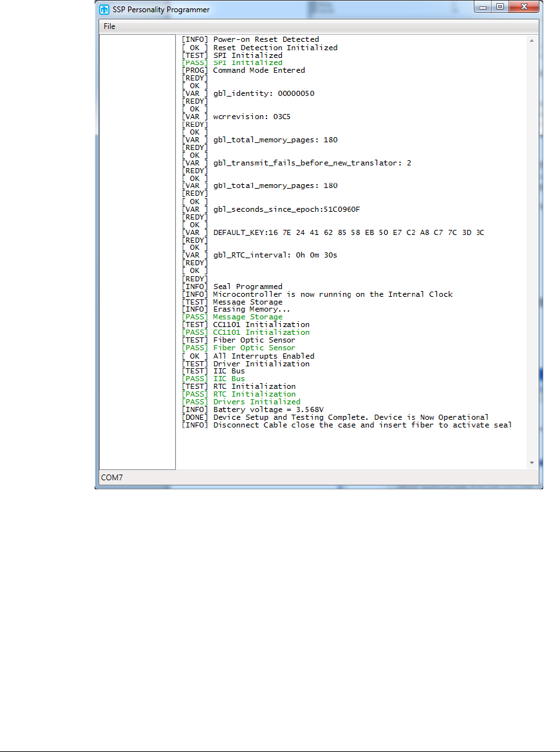Click green '[PASS] Drivers Initialized' line
This screenshot has width=560, height=752.
pos(241,402)
